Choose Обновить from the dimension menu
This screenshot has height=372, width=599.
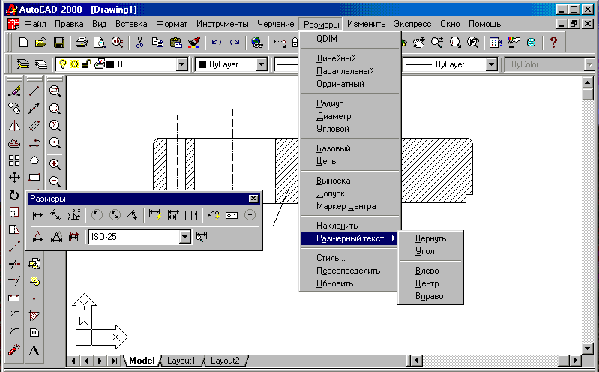pos(335,284)
